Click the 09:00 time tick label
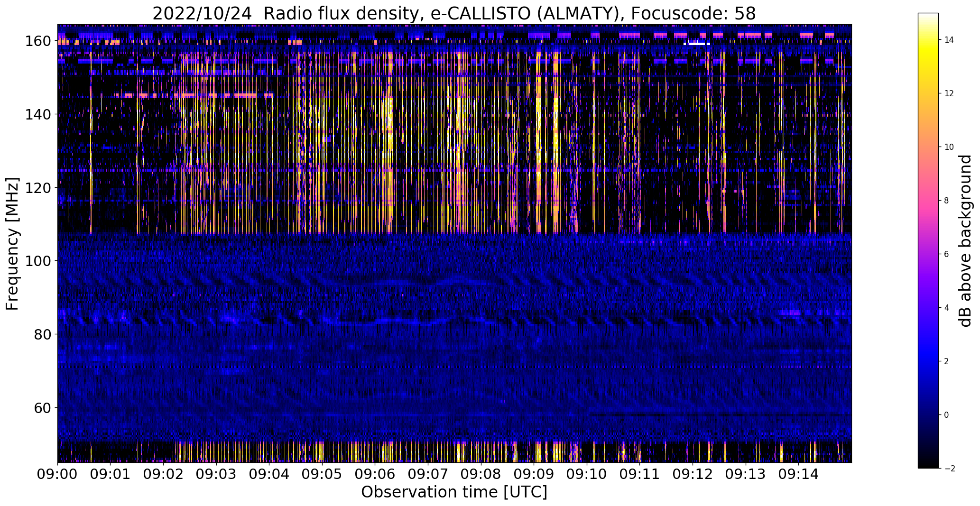The height and width of the screenshot is (506, 980). (x=58, y=474)
